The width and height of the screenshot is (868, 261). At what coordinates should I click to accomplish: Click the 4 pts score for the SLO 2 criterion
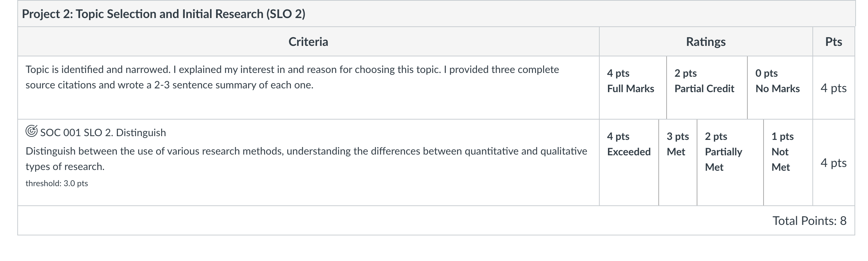point(833,163)
